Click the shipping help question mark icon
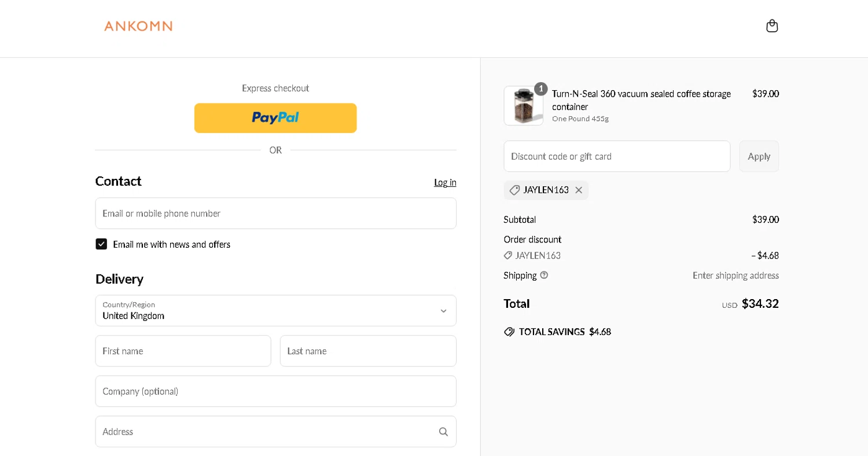The image size is (868, 456). (x=544, y=275)
